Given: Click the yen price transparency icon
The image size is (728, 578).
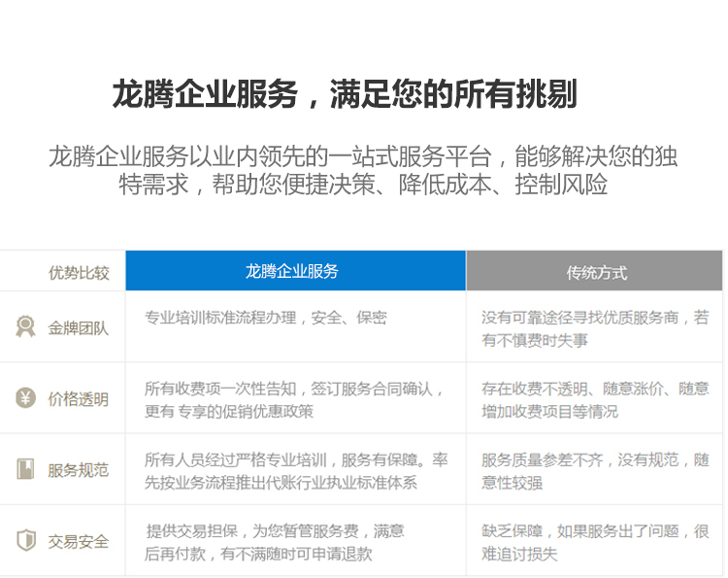Looking at the screenshot, I should click(25, 398).
